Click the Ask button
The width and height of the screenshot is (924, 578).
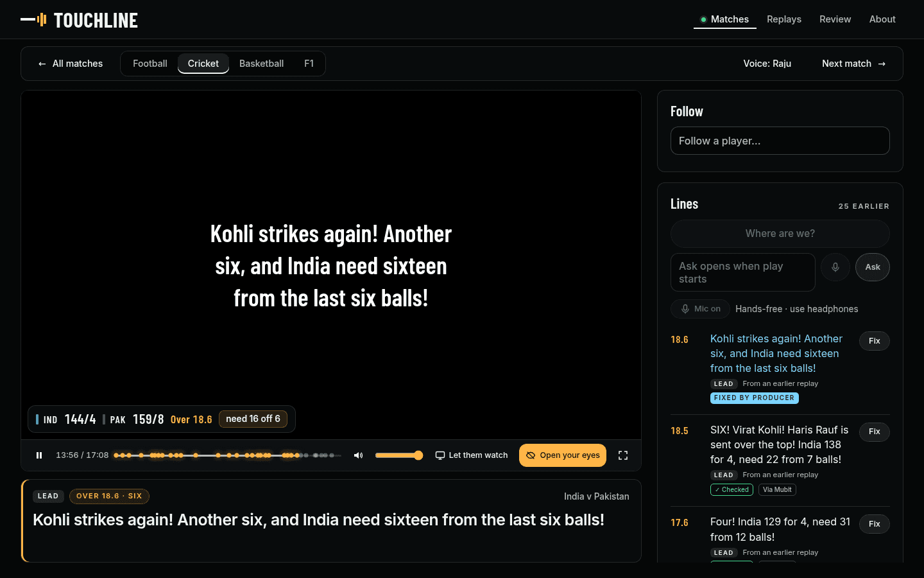(x=873, y=267)
